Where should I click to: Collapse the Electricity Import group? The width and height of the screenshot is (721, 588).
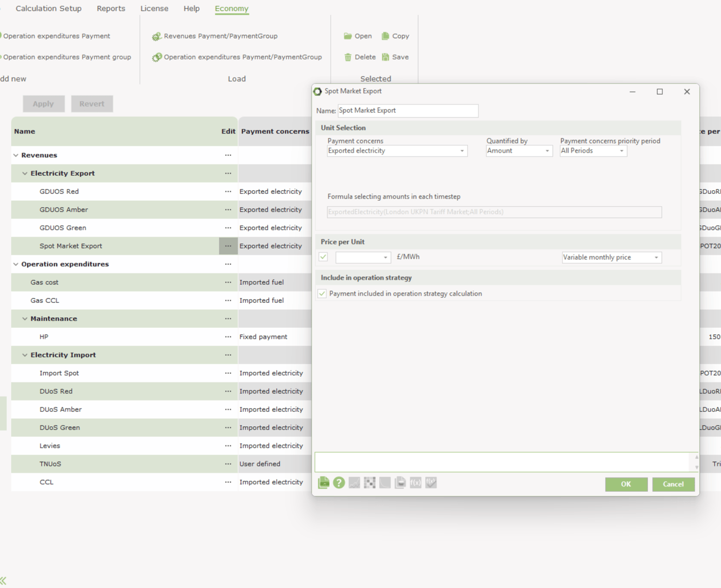click(x=25, y=355)
